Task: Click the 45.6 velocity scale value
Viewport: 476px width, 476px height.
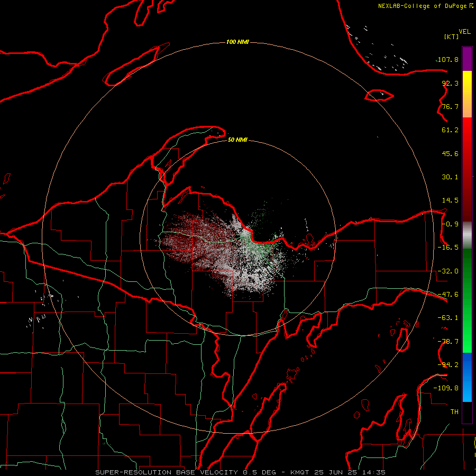Action: coord(450,153)
